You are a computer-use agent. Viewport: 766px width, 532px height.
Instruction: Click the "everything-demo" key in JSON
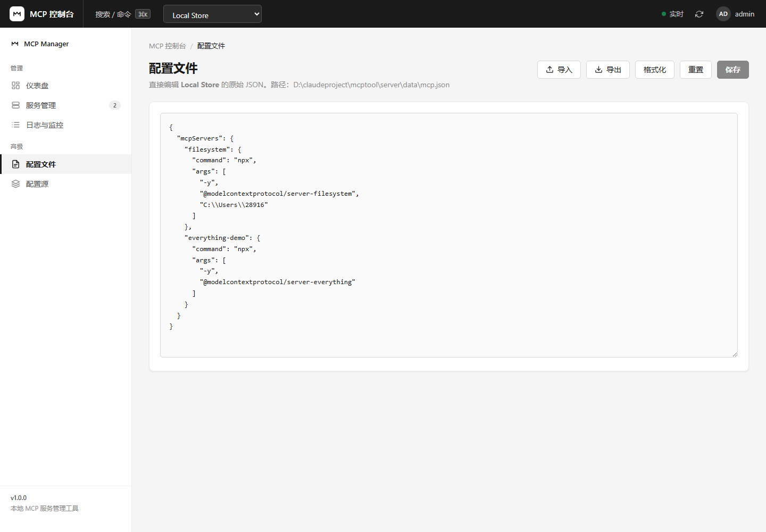pos(217,238)
